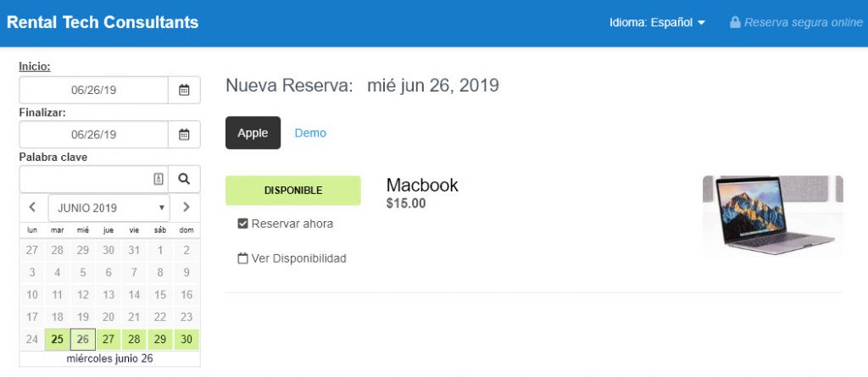Viewport: 868px width, 377px height.
Task: Click the keyword search magnifier icon
Action: (184, 179)
